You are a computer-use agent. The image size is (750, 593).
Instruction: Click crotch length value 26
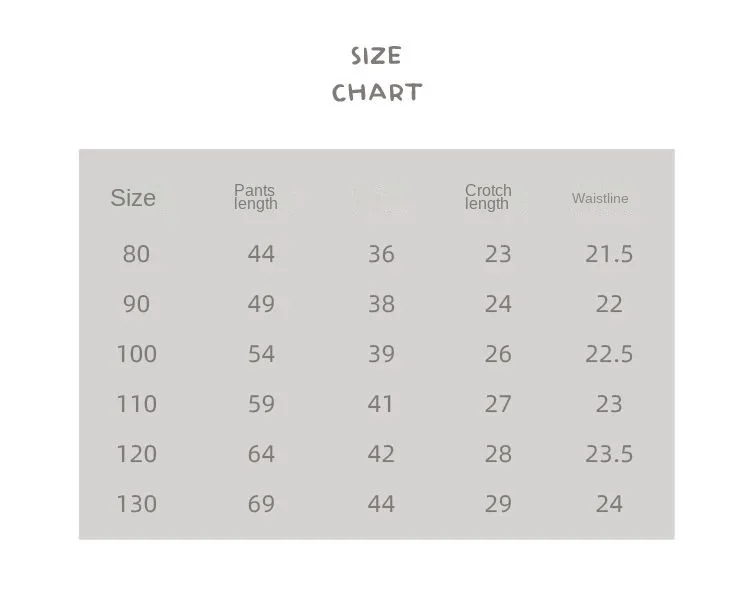coord(498,354)
